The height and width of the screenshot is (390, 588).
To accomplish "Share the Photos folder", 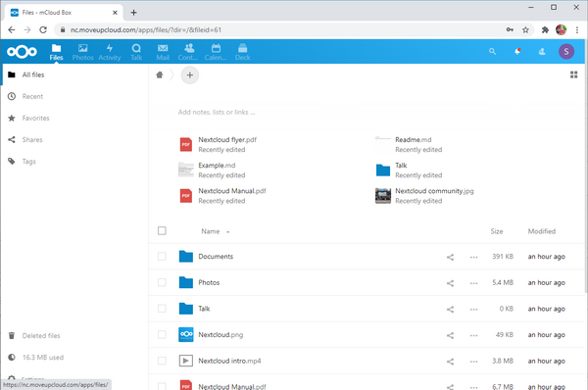I will click(x=450, y=283).
